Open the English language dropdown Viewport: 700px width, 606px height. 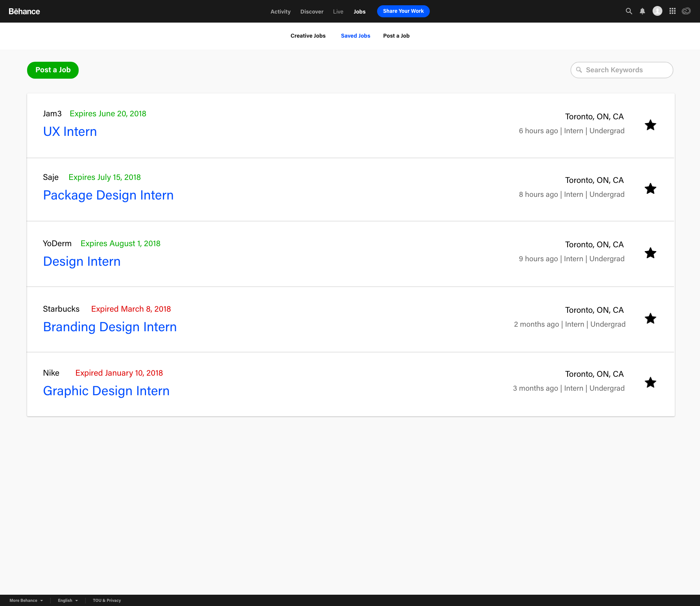68,600
